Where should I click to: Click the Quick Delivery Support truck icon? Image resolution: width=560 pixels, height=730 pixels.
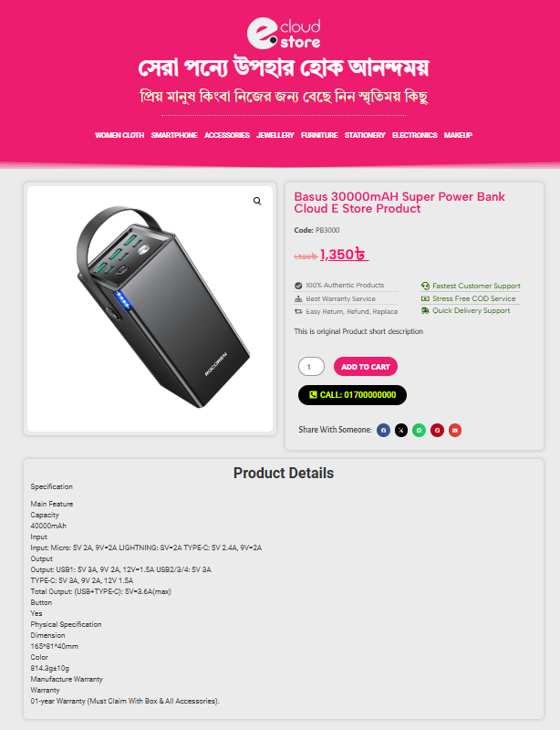point(425,310)
